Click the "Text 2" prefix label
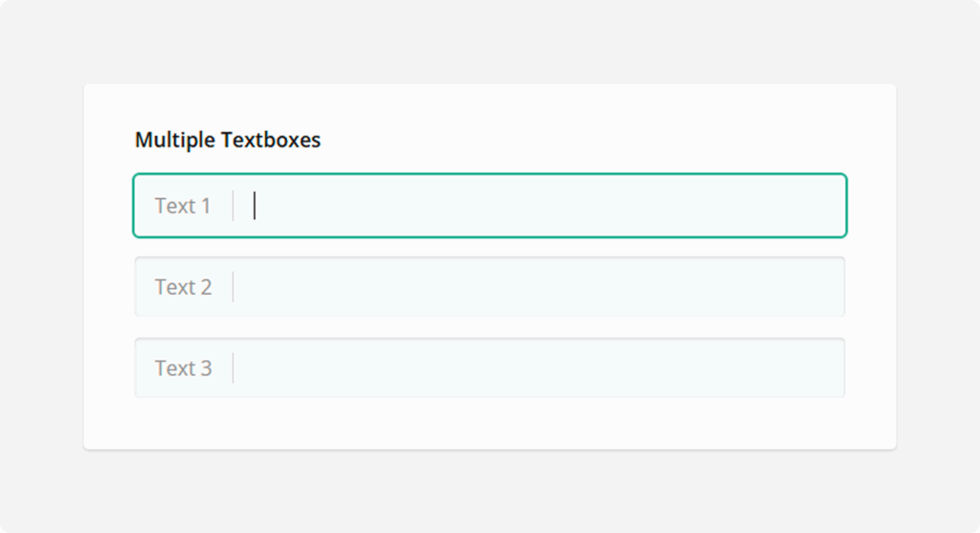The image size is (980, 533). coord(183,287)
